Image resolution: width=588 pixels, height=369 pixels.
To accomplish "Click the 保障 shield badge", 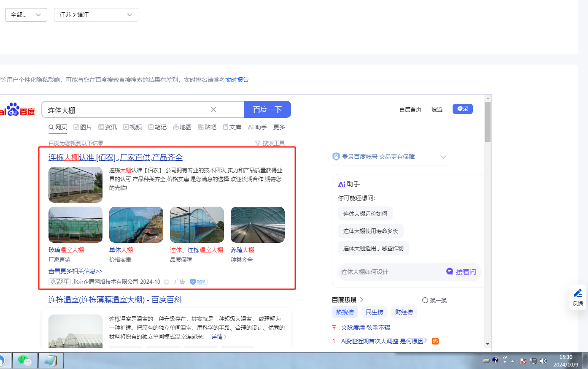I will click(199, 282).
